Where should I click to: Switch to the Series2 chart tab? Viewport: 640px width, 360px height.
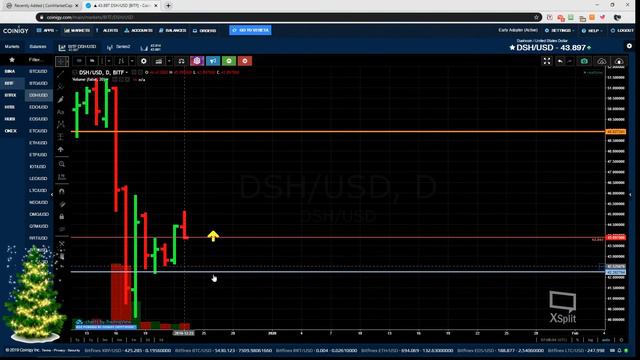click(x=119, y=47)
